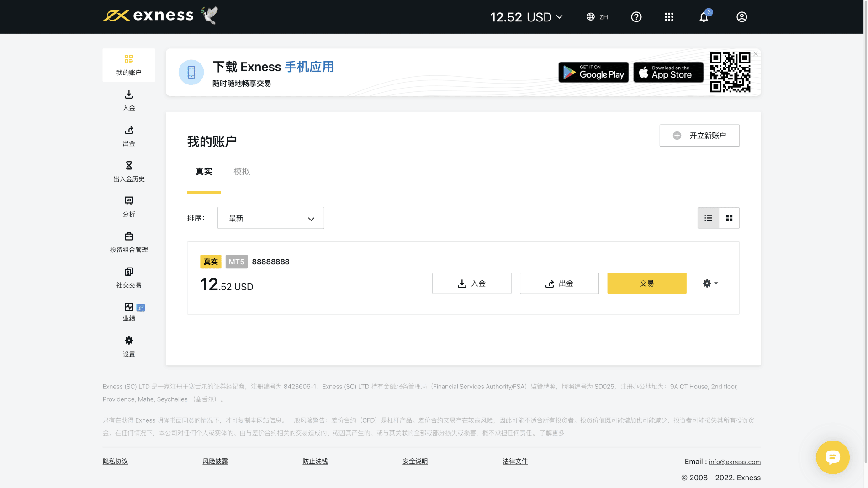Select the 真实 real accounts tab
The image size is (868, 488).
(204, 172)
